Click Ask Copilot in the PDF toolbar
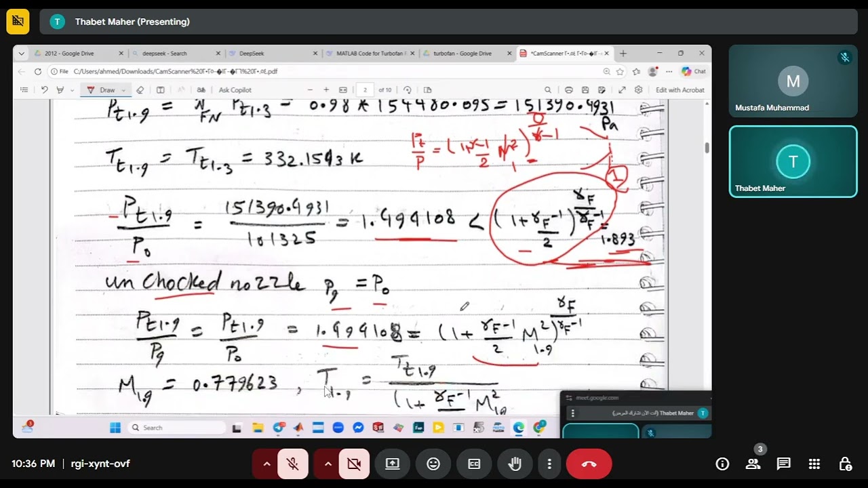Screen dimensions: 868x488 click(235, 89)
